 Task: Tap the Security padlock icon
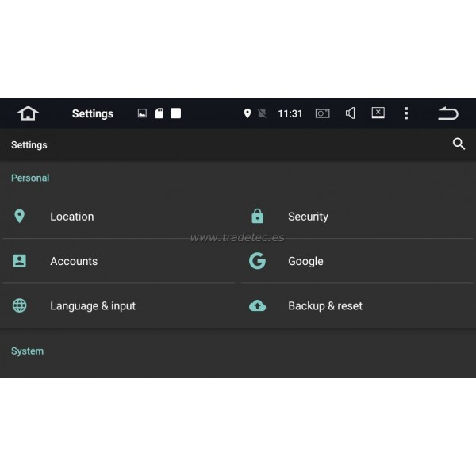pyautogui.click(x=257, y=217)
